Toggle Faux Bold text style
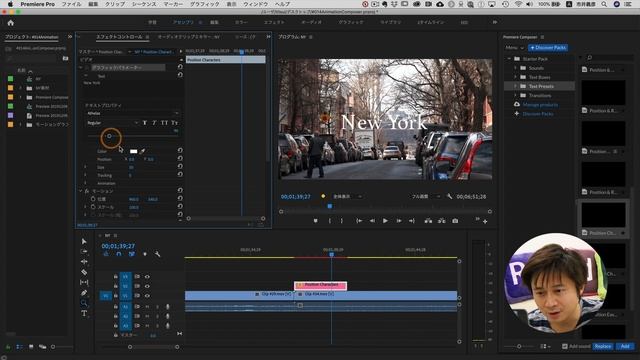640x360 pixels. tap(144, 123)
